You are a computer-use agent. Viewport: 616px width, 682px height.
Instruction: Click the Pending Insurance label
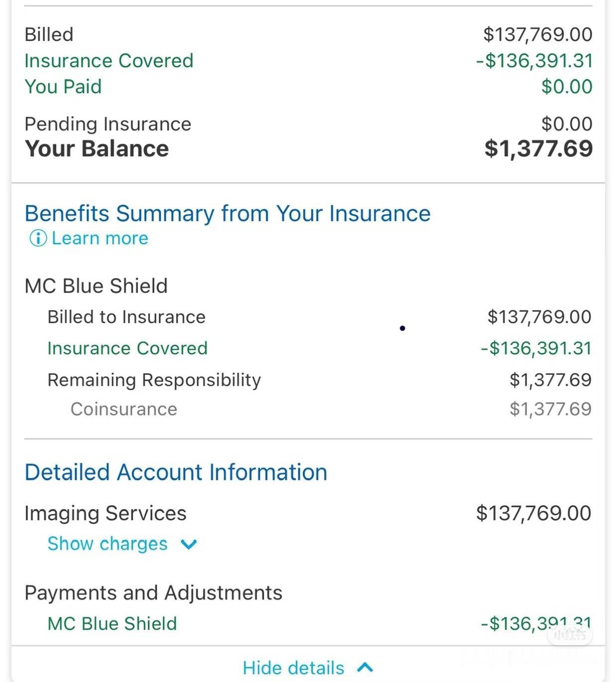click(x=108, y=124)
